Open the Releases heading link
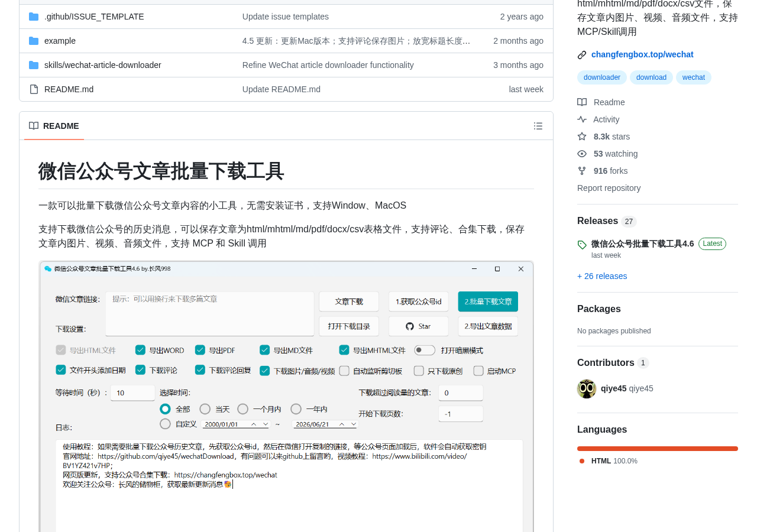Image resolution: width=757 pixels, height=532 pixels. click(597, 221)
